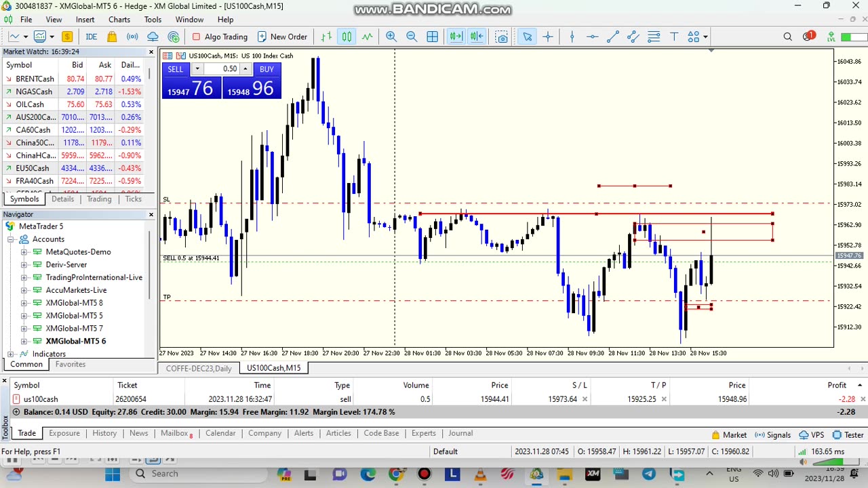
Task: Open the one-click volume dropdown arrow
Action: (x=197, y=69)
